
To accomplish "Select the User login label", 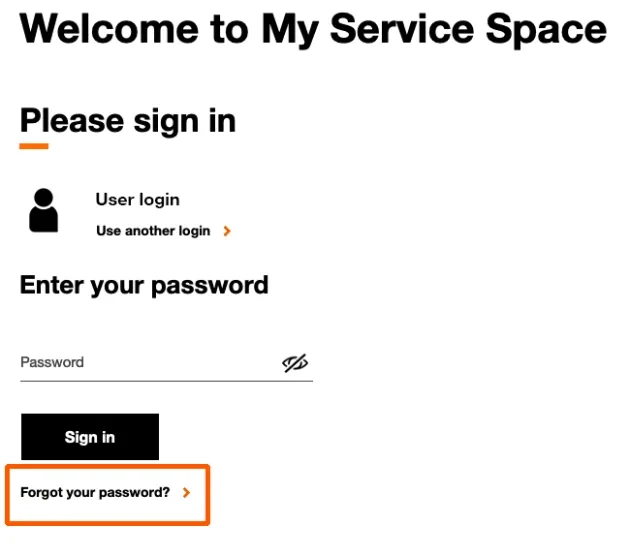I will 137,200.
